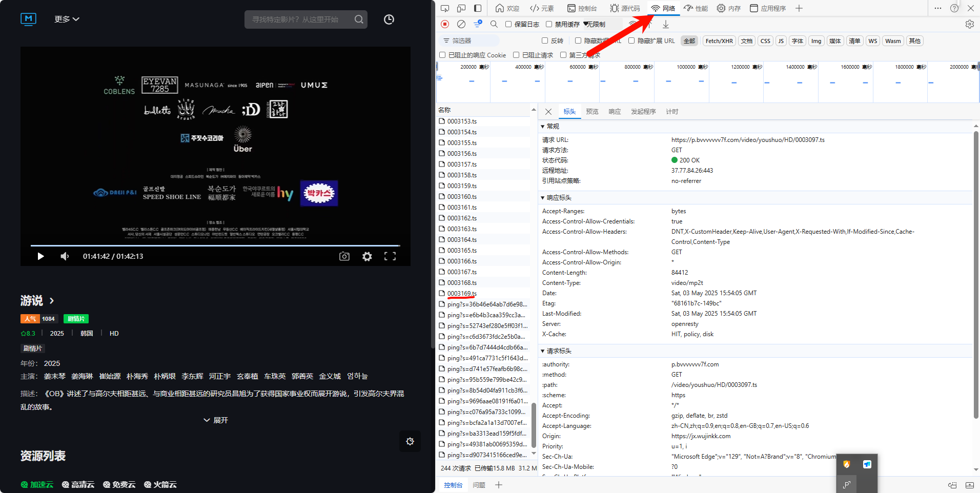This screenshot has width=980, height=493.
Task: Filter requests by 媒体 type
Action: [x=835, y=41]
